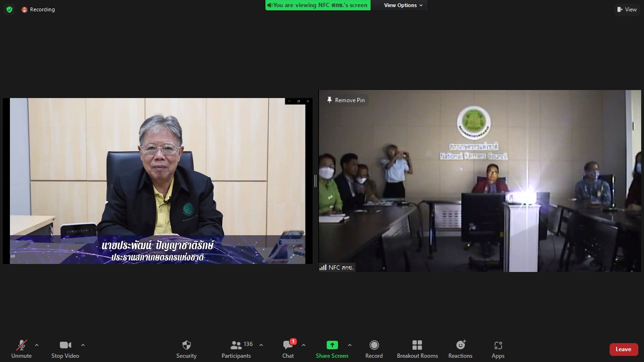Toggle the Record button
Image resolution: width=644 pixels, height=362 pixels.
374,349
